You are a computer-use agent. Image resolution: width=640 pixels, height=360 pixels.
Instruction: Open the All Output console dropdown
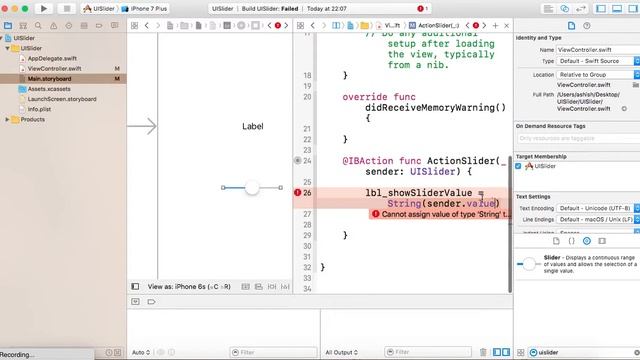pyautogui.click(x=342, y=352)
